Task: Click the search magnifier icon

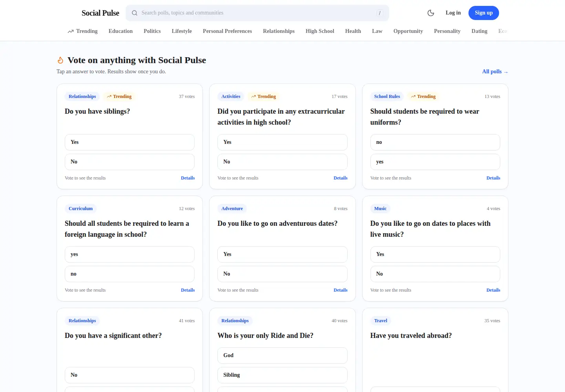Action: 135,13
